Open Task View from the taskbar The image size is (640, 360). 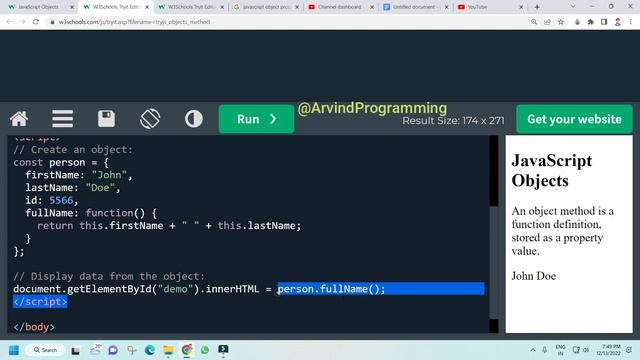pyautogui.click(x=76, y=350)
